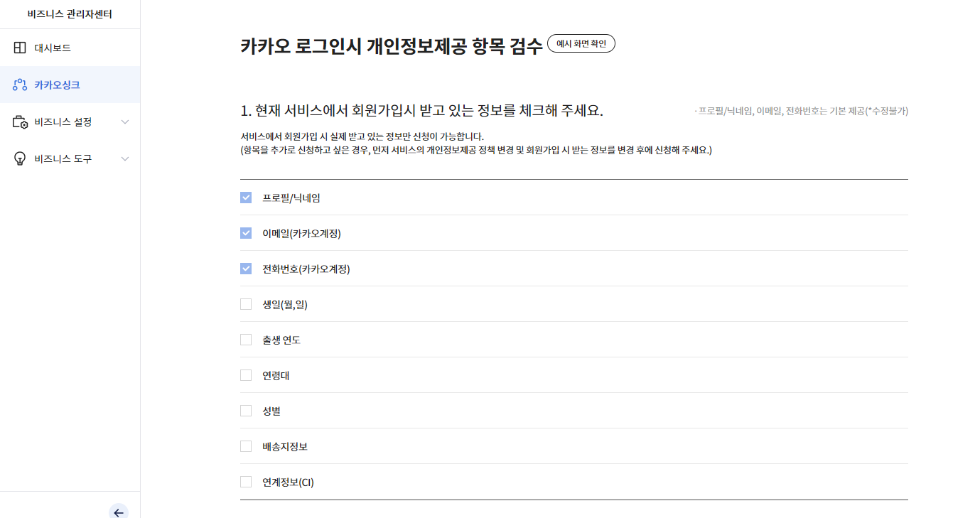Open the 비즈니스 설정 menu label
The width and height of the screenshot is (980, 518).
(x=63, y=122)
